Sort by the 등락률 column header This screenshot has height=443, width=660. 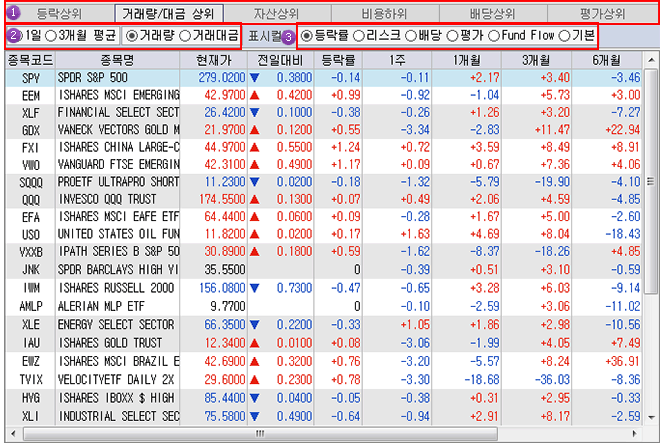(338, 61)
